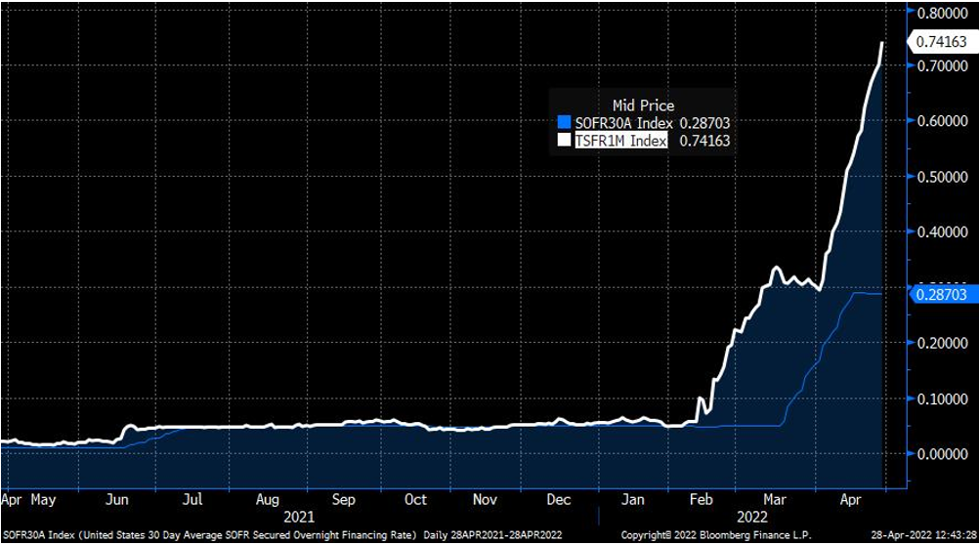This screenshot has width=980, height=545.
Task: Select the highlighted TSFR1M Index legend label
Action: pos(618,141)
